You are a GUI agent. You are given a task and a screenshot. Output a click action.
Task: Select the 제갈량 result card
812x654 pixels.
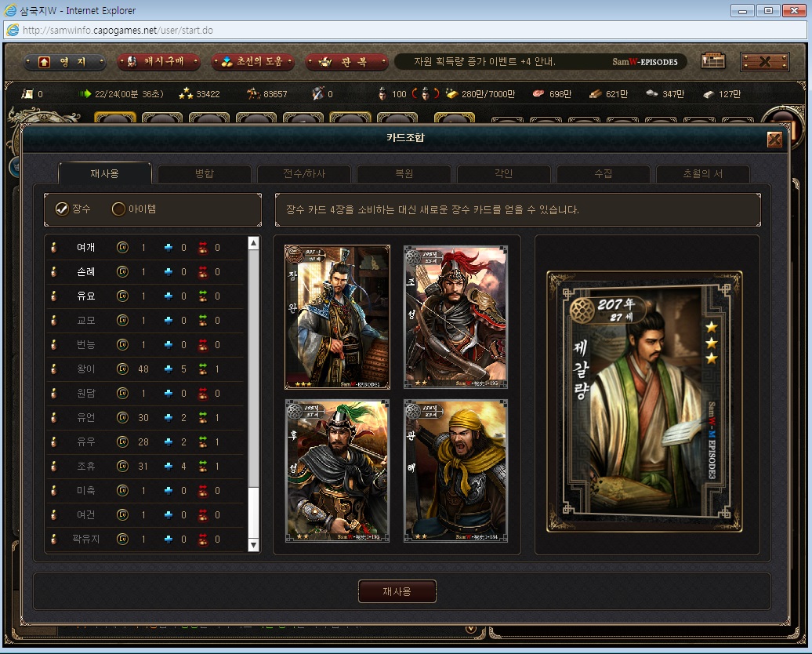645,401
